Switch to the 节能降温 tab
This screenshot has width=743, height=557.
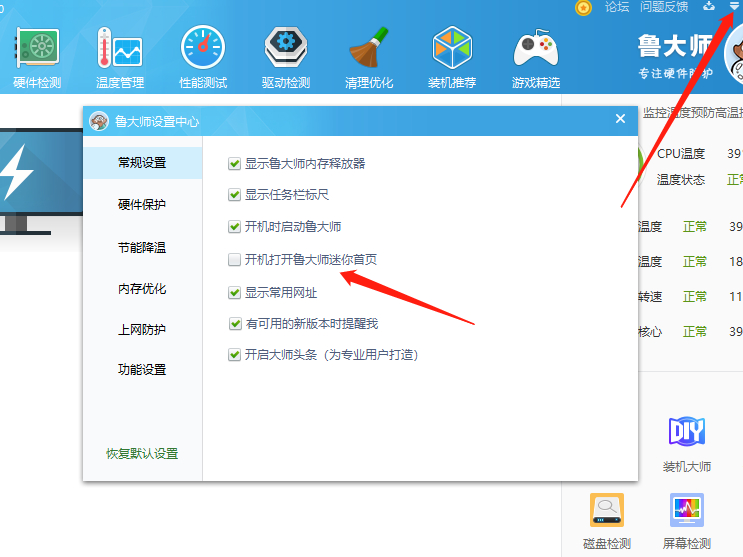(143, 247)
